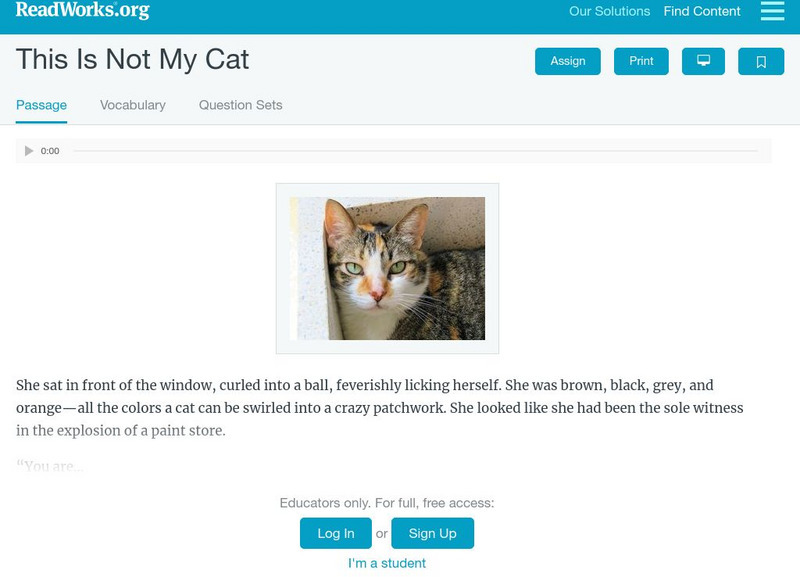Click the first paragraph of the passage
The height and width of the screenshot is (577, 800).
(380, 408)
